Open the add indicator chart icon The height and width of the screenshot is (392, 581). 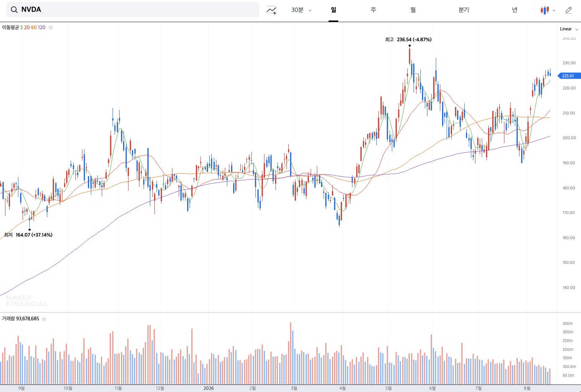pyautogui.click(x=272, y=10)
